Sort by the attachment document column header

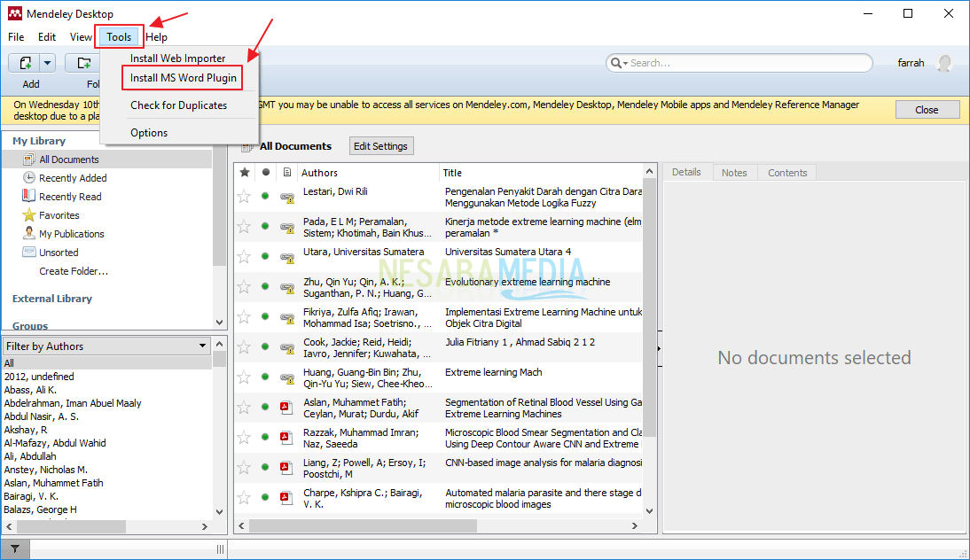click(287, 173)
